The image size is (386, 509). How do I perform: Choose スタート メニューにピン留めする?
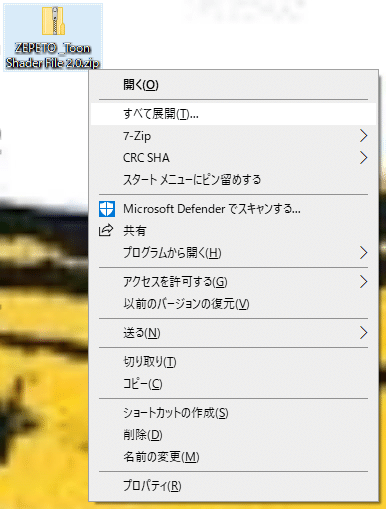233,180
